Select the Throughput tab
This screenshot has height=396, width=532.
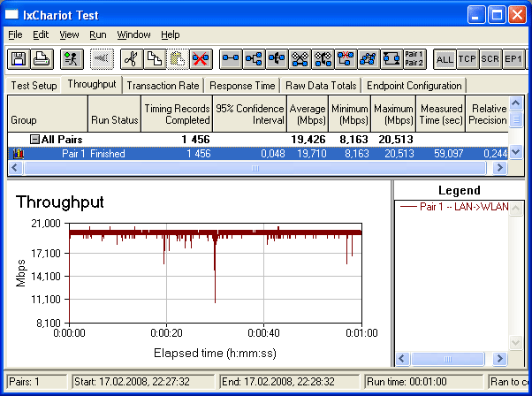(92, 84)
